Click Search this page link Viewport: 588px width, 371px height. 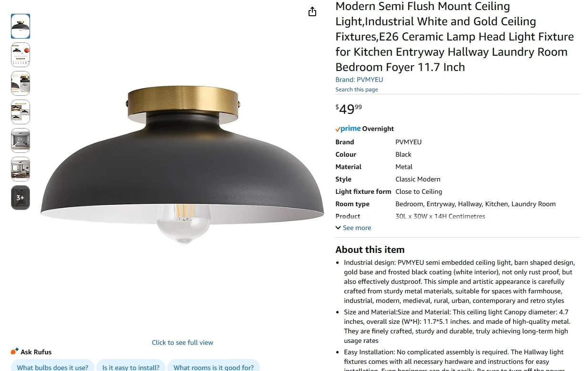click(357, 90)
